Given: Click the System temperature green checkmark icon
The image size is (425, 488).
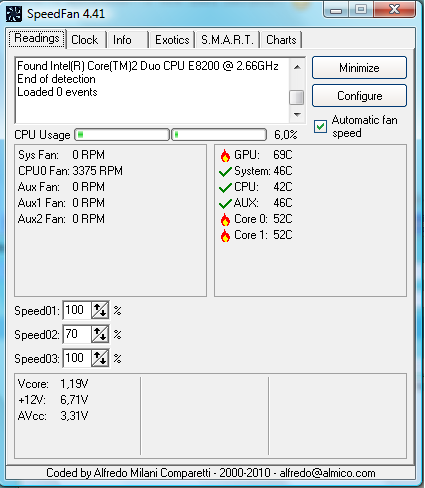Looking at the screenshot, I should 225,172.
